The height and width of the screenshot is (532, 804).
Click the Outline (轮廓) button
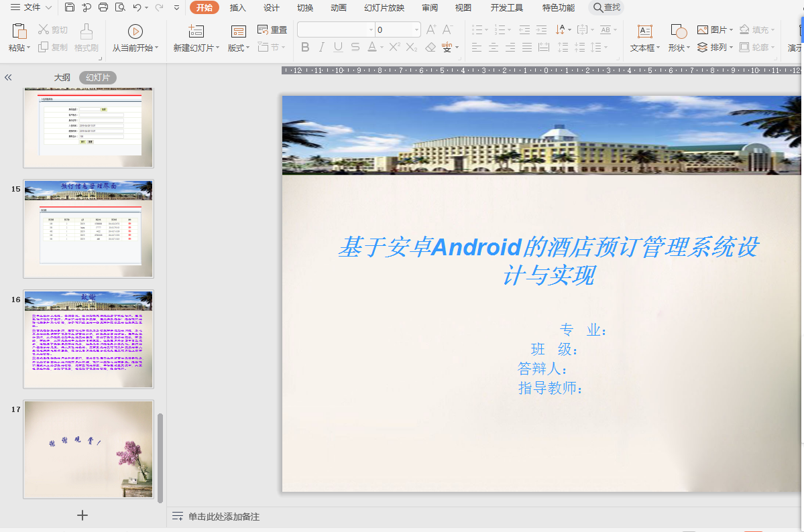[757, 47]
